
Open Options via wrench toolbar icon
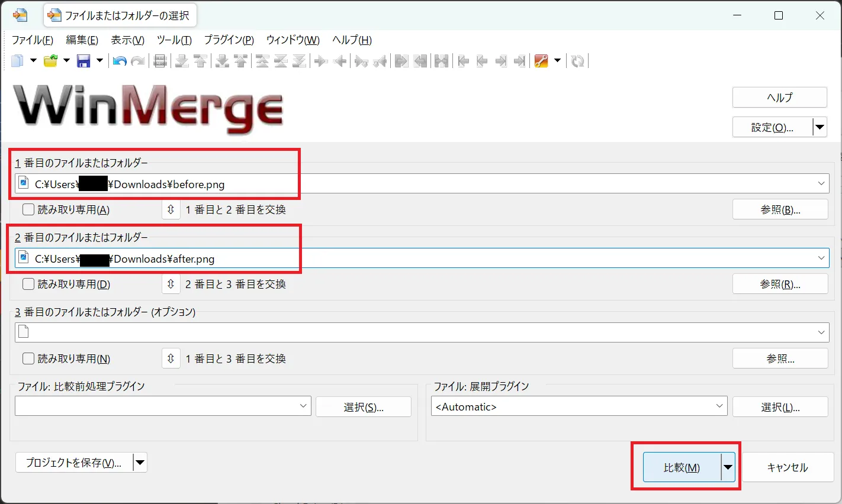click(x=541, y=60)
